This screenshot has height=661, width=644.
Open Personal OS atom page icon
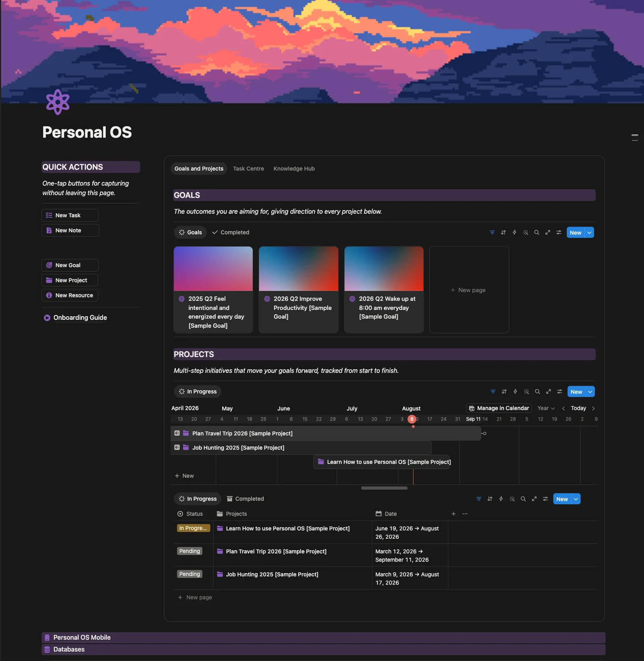click(58, 102)
